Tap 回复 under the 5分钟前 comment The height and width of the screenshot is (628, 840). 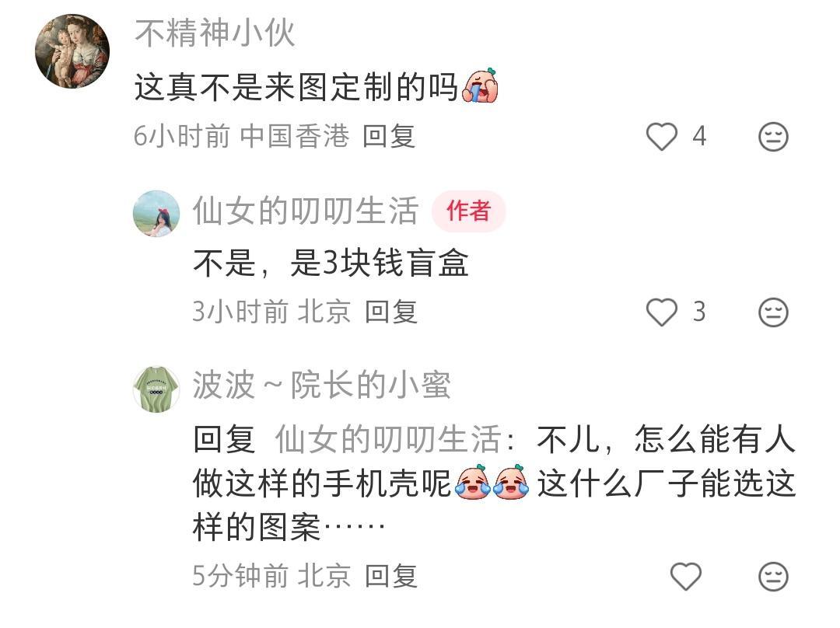[x=391, y=576]
